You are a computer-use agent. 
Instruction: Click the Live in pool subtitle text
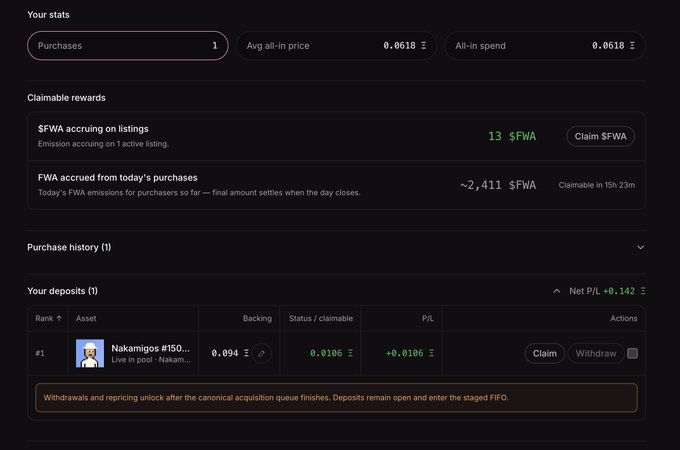coord(151,360)
